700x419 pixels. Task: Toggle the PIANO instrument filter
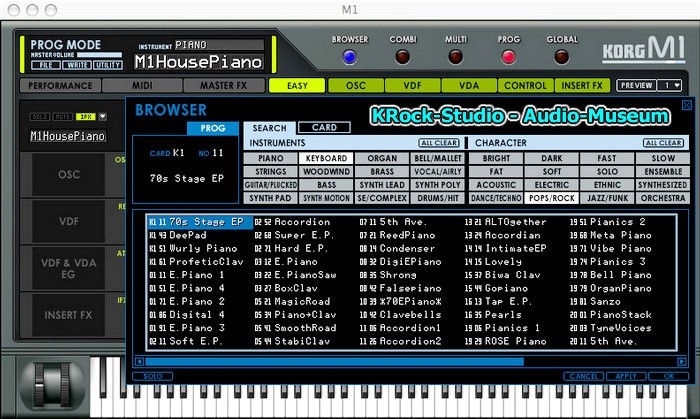click(271, 158)
